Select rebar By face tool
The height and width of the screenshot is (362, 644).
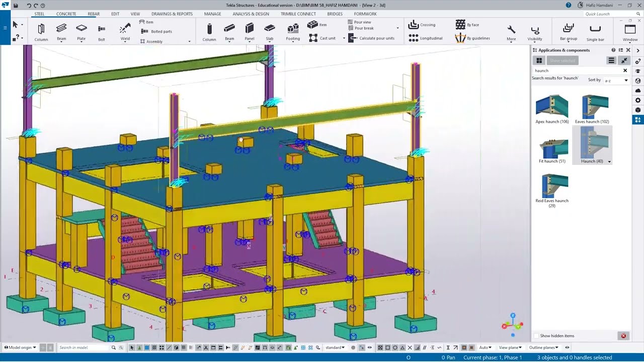point(467,25)
